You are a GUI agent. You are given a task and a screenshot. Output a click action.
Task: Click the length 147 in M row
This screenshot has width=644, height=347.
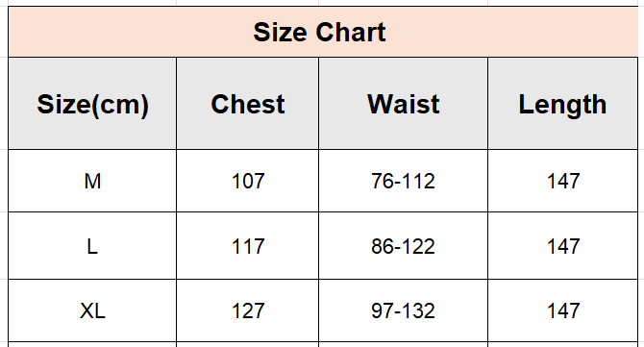coord(562,181)
